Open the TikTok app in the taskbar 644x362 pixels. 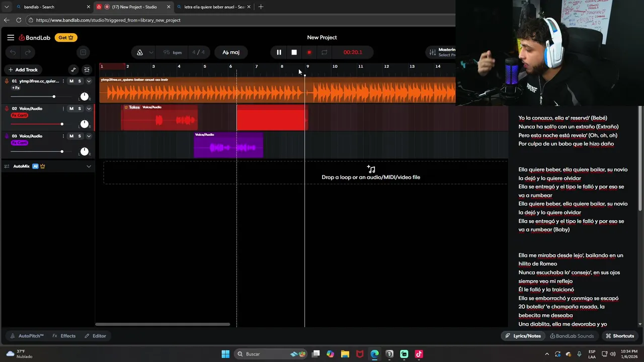[x=419, y=354]
